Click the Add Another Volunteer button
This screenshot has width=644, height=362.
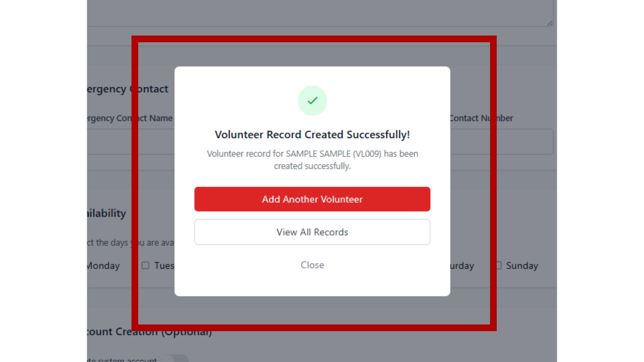312,199
